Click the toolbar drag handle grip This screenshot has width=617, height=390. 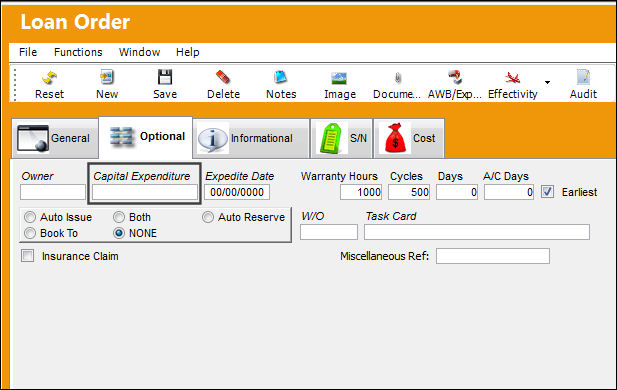pyautogui.click(x=15, y=85)
